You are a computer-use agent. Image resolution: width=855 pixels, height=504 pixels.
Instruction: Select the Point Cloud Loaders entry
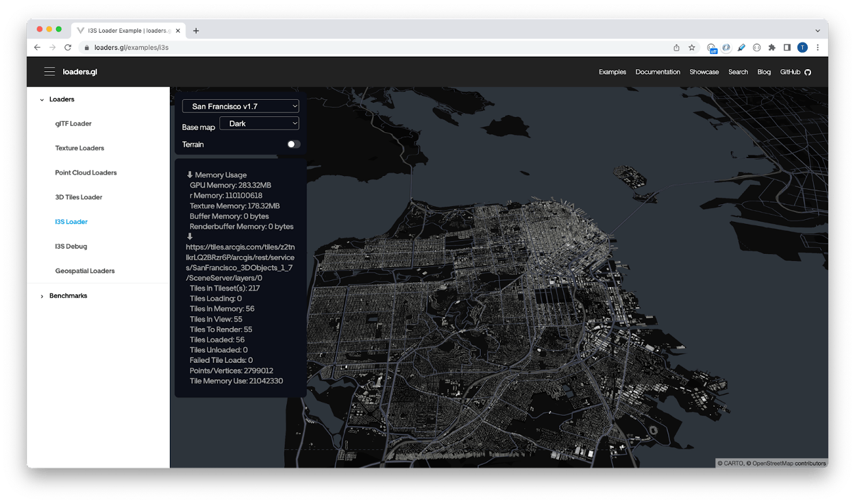[x=85, y=172]
